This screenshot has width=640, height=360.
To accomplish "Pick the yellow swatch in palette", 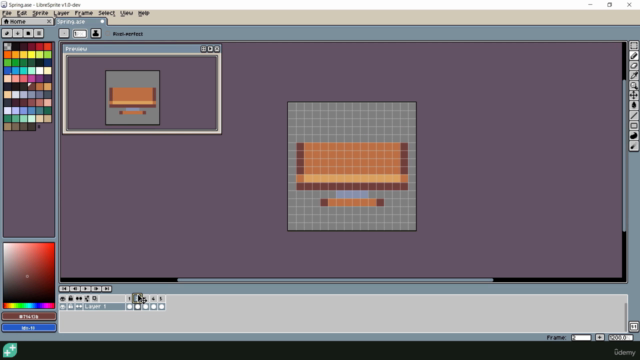I will pyautogui.click(x=31, y=54).
